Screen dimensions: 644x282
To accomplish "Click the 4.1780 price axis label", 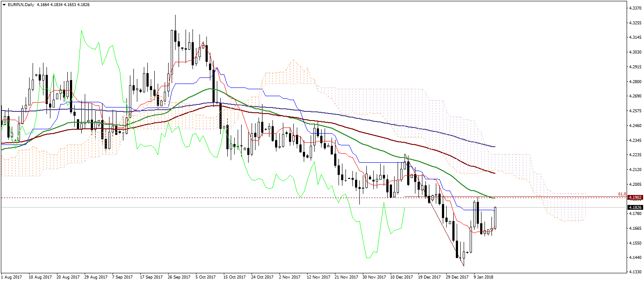I will [x=635, y=213].
